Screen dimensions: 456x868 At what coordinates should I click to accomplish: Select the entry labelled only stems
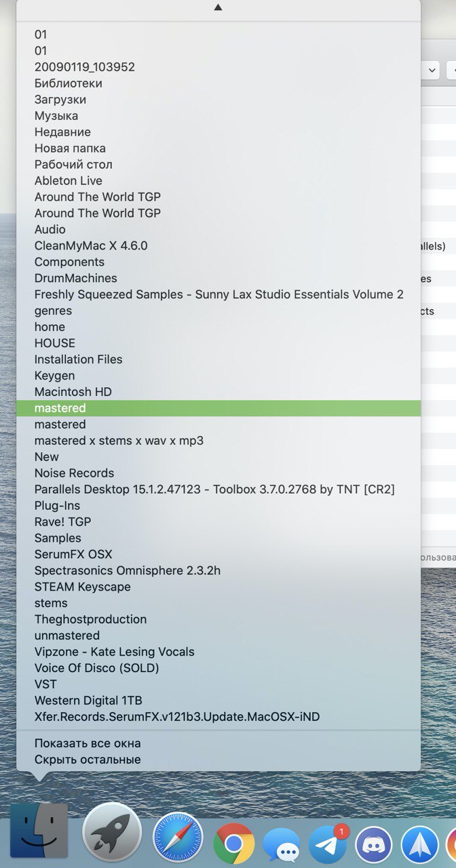tap(218, 604)
